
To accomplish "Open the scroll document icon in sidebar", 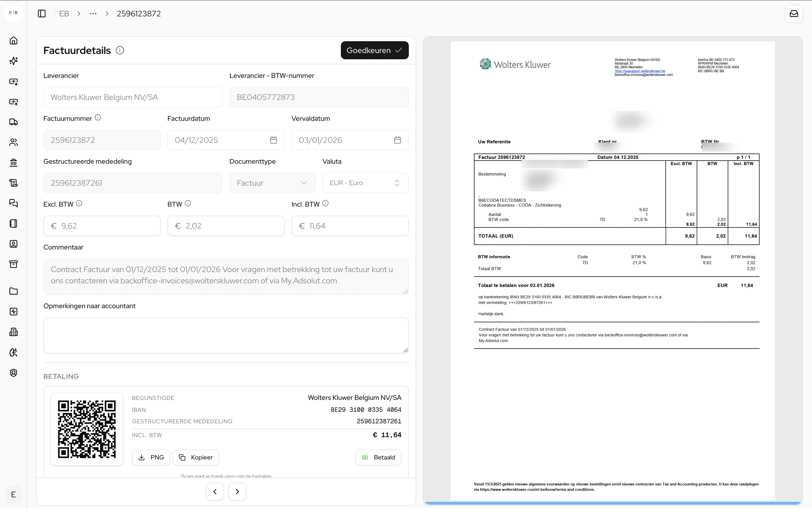I will (14, 183).
